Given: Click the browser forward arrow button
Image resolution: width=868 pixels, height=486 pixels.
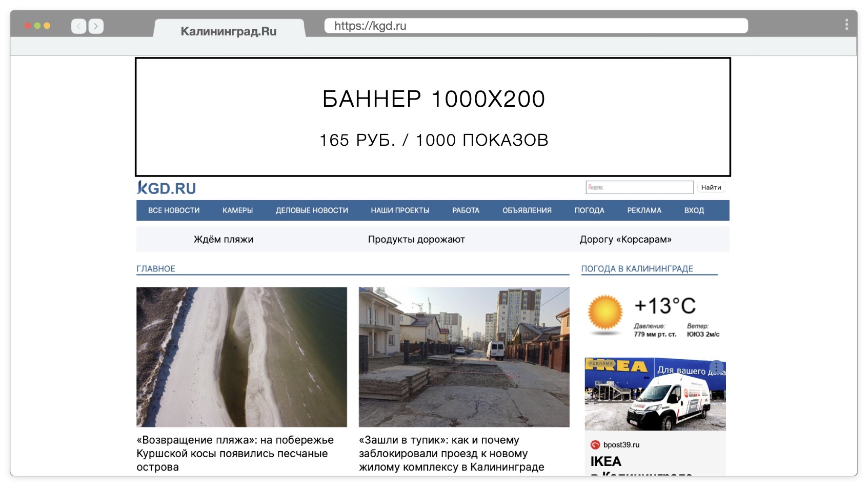Looking at the screenshot, I should click(96, 26).
